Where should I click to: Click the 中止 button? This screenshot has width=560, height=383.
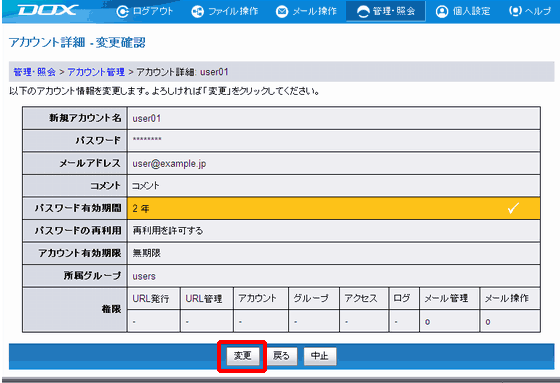click(320, 356)
